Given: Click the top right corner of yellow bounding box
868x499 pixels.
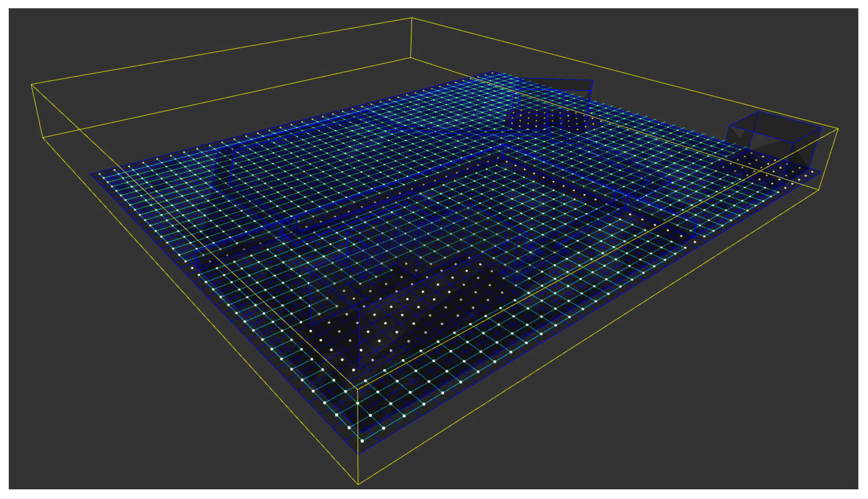Looking at the screenshot, I should click(x=838, y=129).
